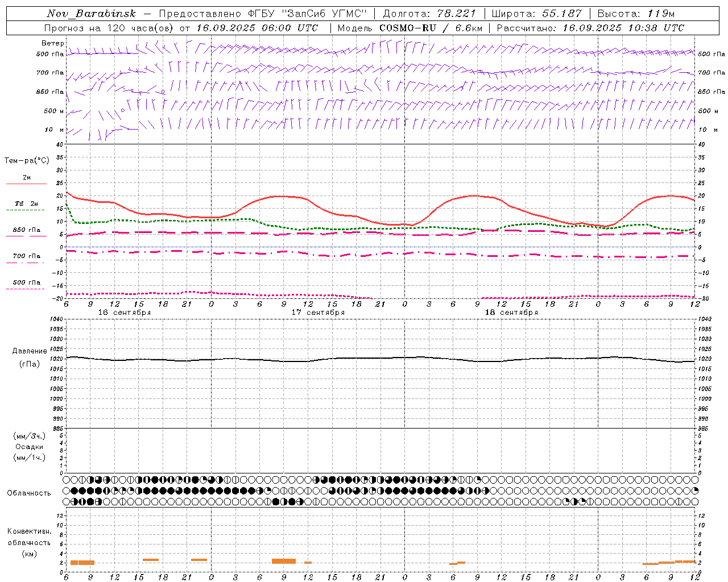Click the Td 2м dew point legend entry
Screen dimensions: 728x582
pyautogui.click(x=27, y=203)
